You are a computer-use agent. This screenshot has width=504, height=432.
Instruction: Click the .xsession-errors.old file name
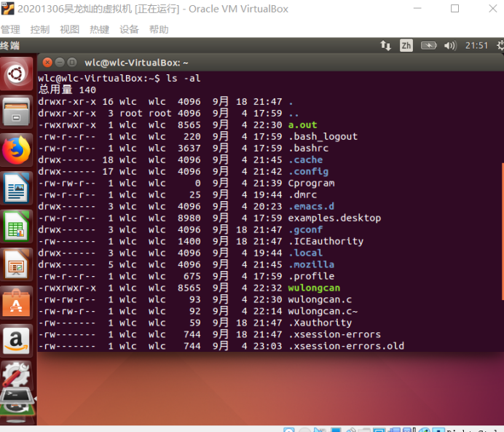coord(346,346)
